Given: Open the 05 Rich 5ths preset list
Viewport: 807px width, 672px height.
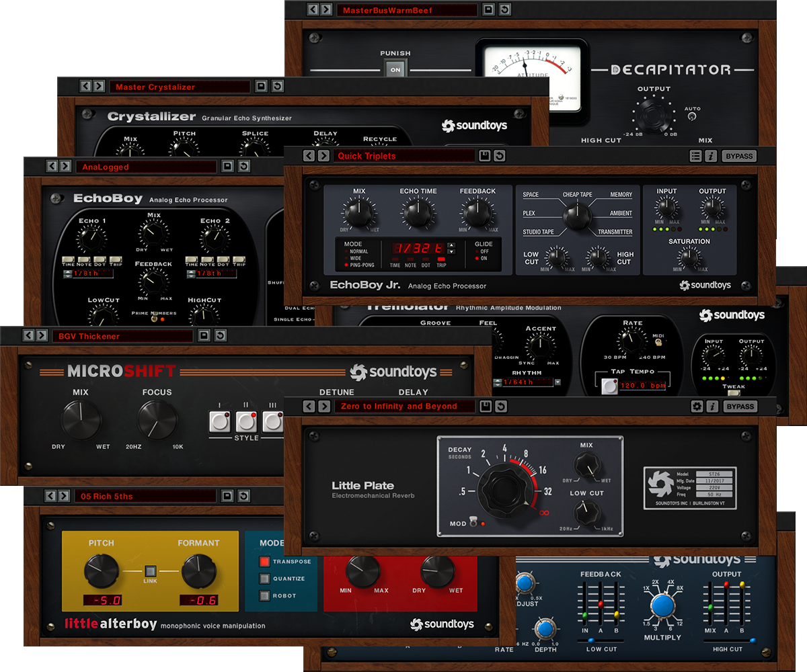Looking at the screenshot, I should click(145, 497).
